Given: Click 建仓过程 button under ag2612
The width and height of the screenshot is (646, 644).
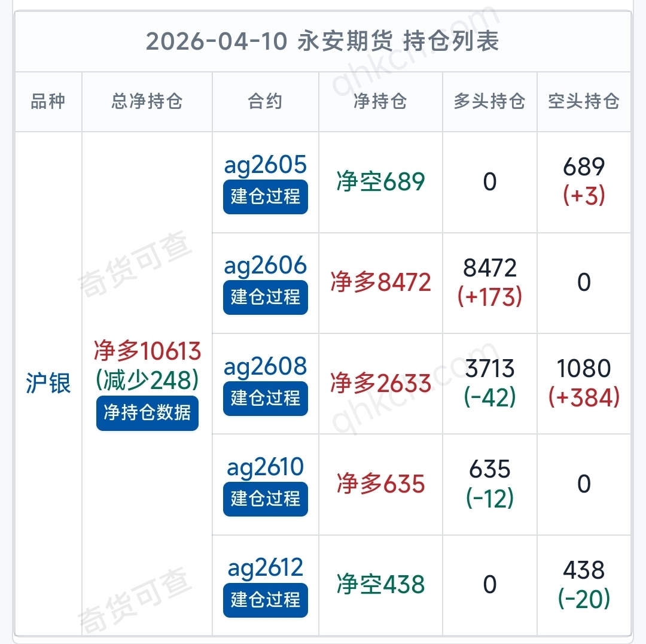Looking at the screenshot, I should click(x=266, y=600).
